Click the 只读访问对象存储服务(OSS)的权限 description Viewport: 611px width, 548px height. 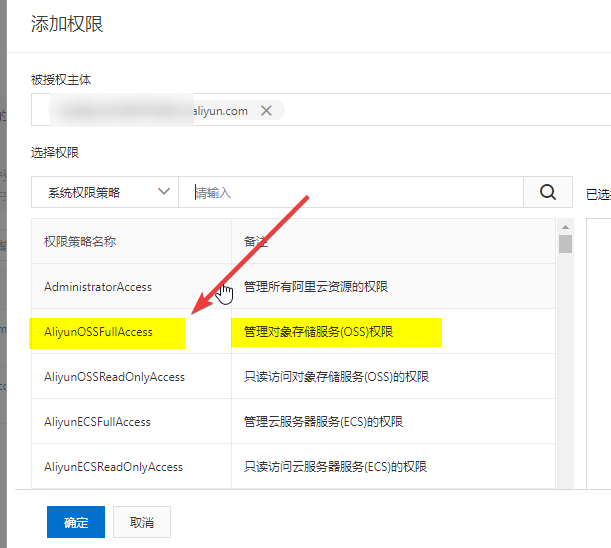tap(336, 377)
